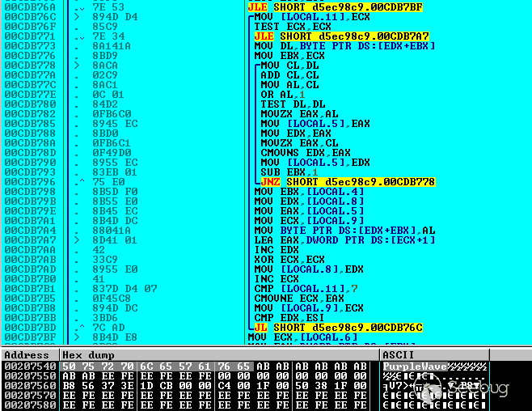Click highlighted hex bytes 50 75 72 70
This screenshot has height=411, width=532.
(98, 367)
